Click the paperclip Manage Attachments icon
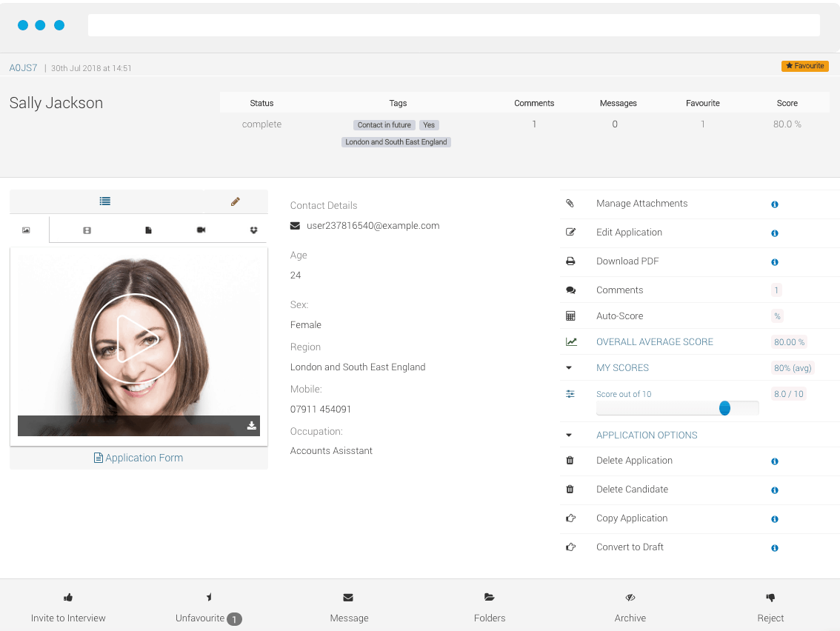The width and height of the screenshot is (840, 631). 570,204
